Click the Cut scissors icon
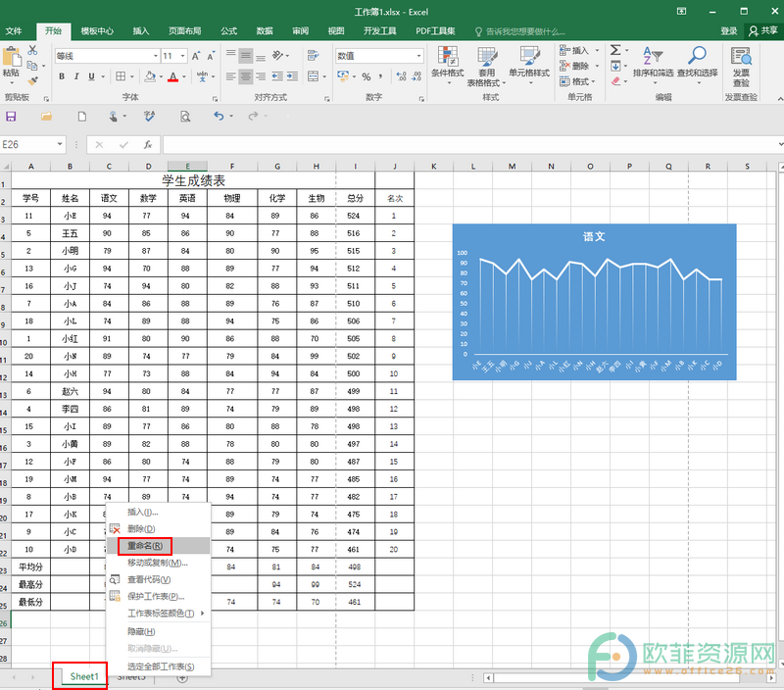The image size is (784, 690). coord(32,50)
